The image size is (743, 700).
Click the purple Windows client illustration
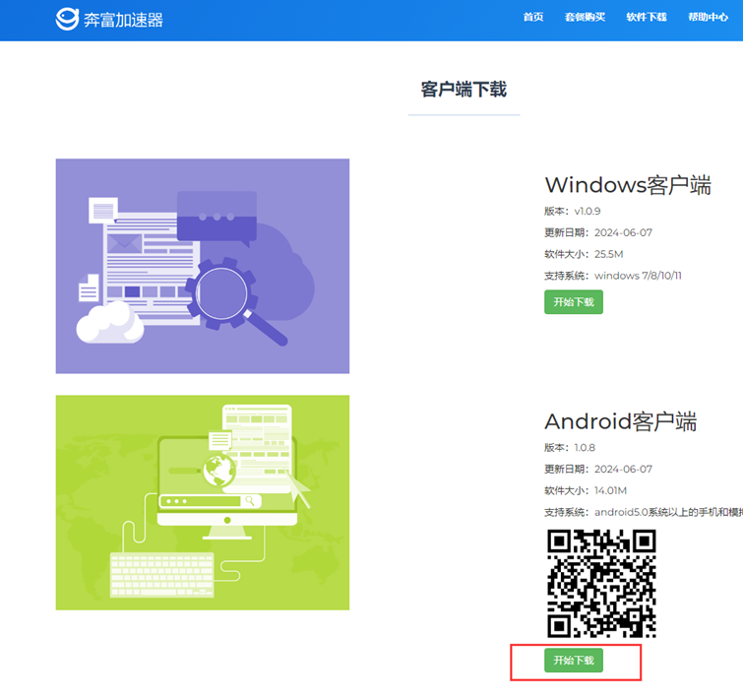pos(203,266)
